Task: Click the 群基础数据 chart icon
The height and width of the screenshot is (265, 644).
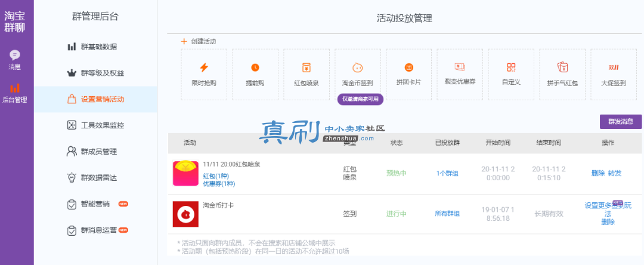Action: point(72,47)
